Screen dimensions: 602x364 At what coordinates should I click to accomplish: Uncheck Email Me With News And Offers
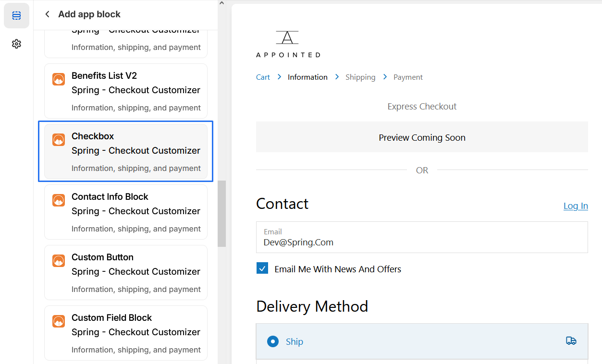point(262,268)
